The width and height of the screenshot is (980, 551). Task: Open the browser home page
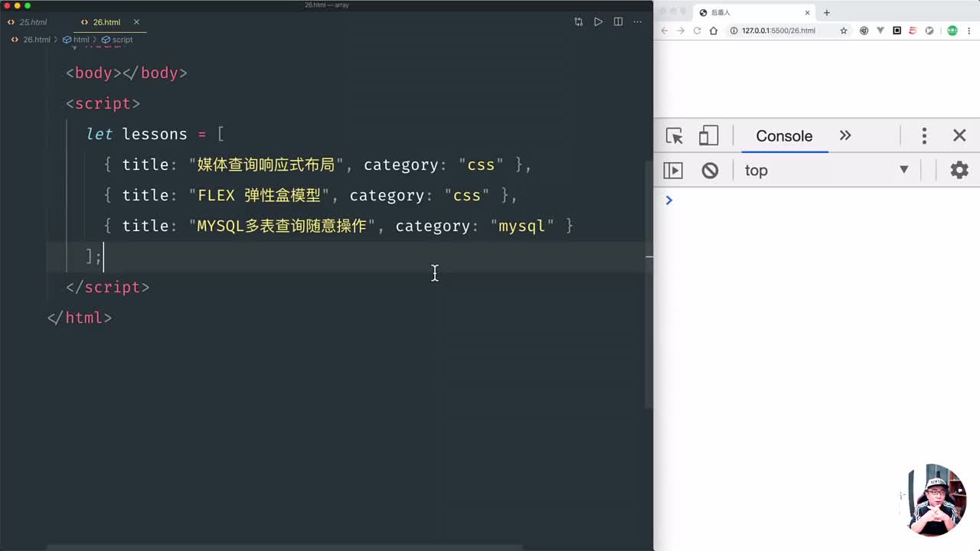click(714, 31)
